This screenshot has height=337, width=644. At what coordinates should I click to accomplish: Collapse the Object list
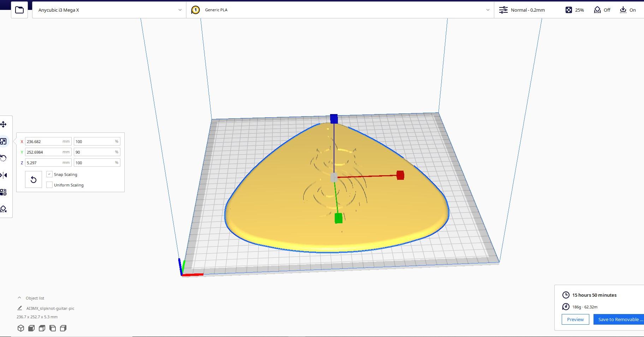(x=19, y=298)
